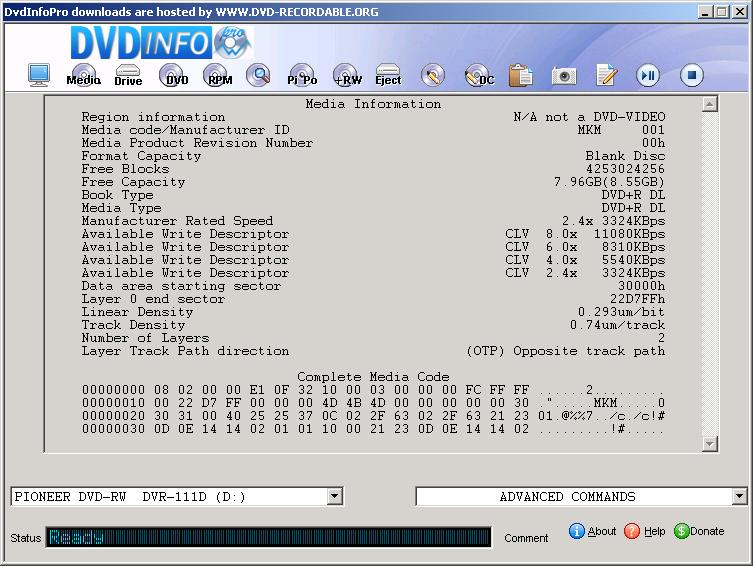Click the Donate link
Screen dimensions: 753x566
[707, 531]
